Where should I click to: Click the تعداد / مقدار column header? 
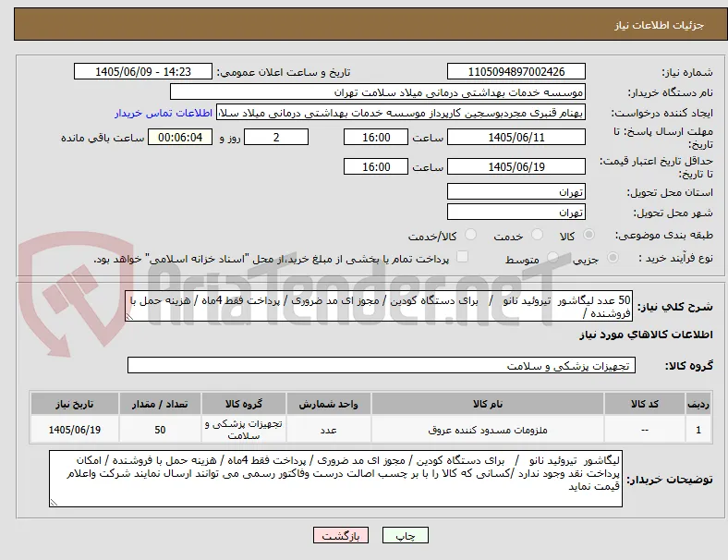click(x=160, y=404)
